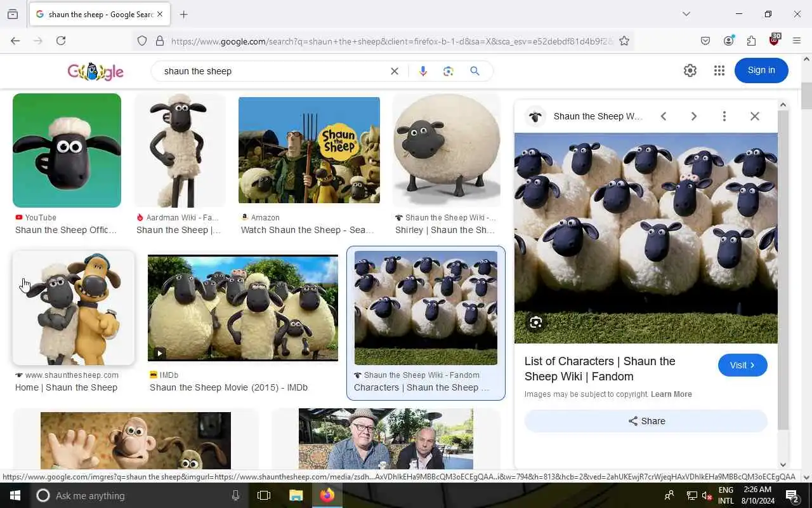Submit search with the magnifier icon
This screenshot has width=812, height=508.
point(475,71)
